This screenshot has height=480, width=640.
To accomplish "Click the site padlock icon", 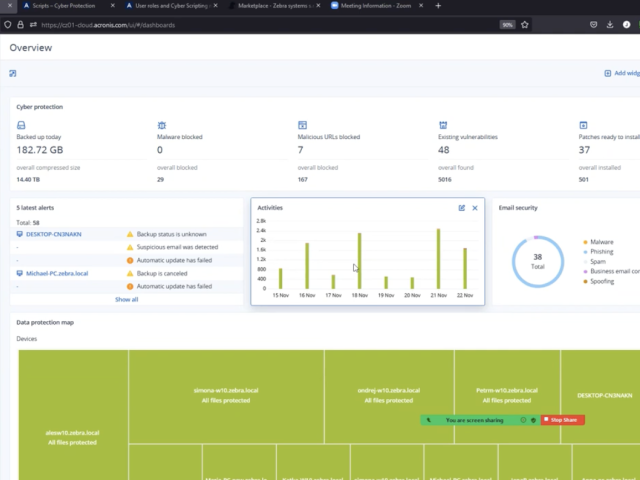I will point(20,25).
